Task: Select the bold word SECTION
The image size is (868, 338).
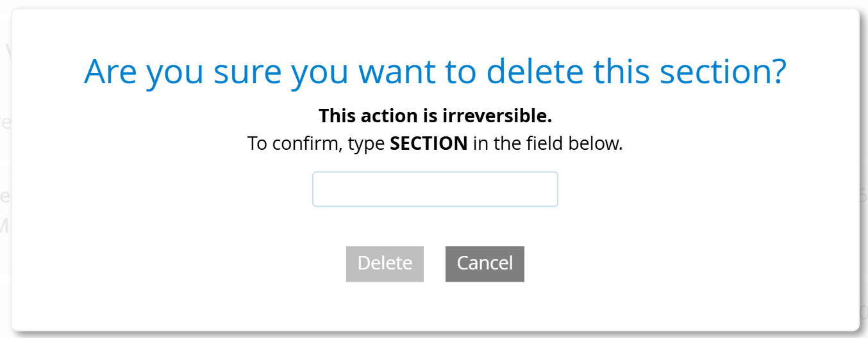Action: coord(429,143)
